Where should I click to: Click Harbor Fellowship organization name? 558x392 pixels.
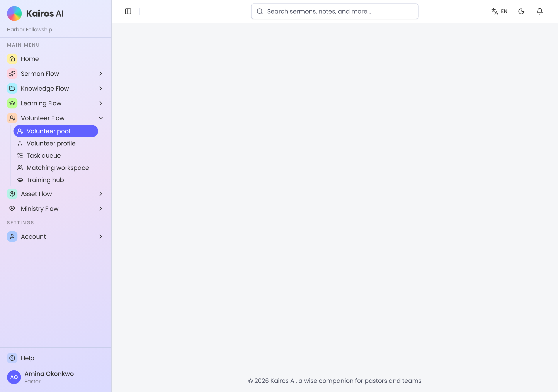29,30
